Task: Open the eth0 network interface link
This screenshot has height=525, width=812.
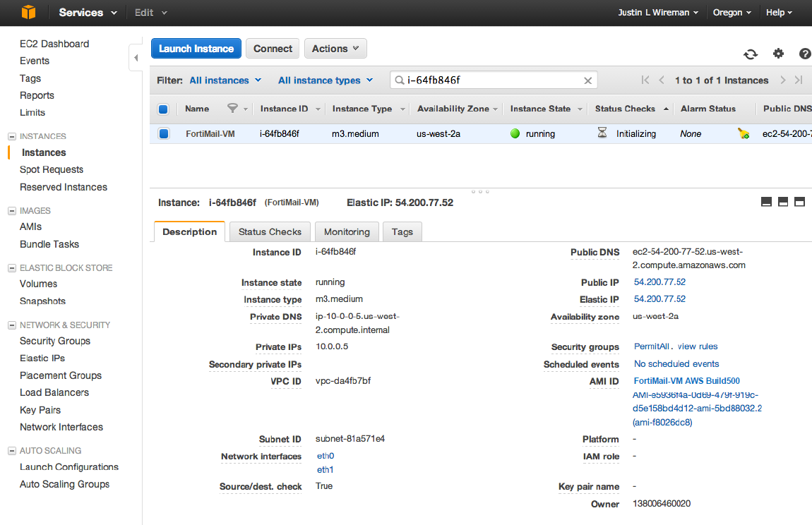Action: point(326,456)
